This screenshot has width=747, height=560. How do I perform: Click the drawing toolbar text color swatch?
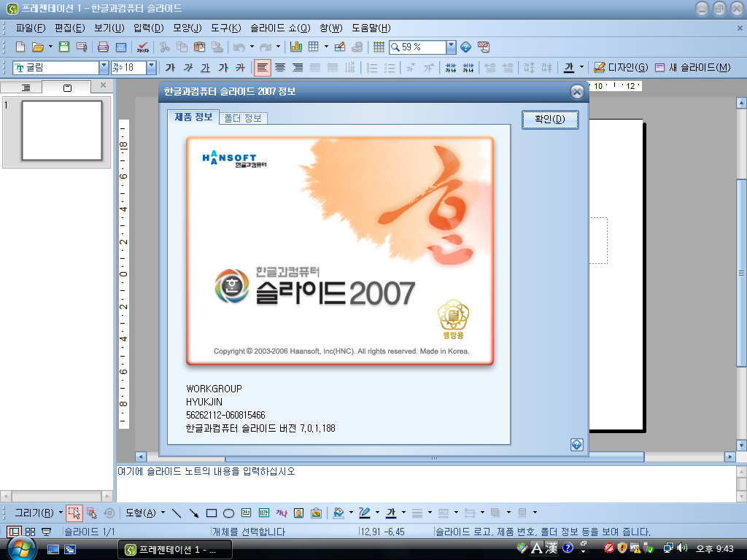click(391, 513)
